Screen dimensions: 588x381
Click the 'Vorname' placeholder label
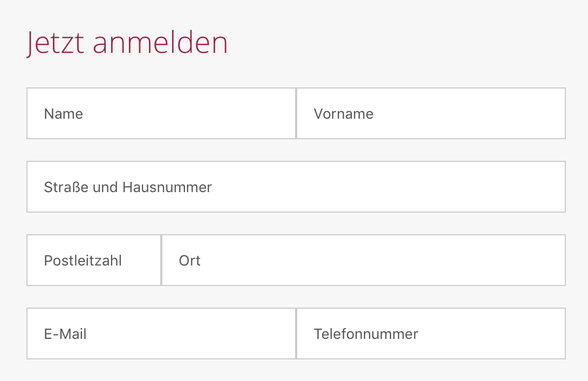pyautogui.click(x=344, y=114)
